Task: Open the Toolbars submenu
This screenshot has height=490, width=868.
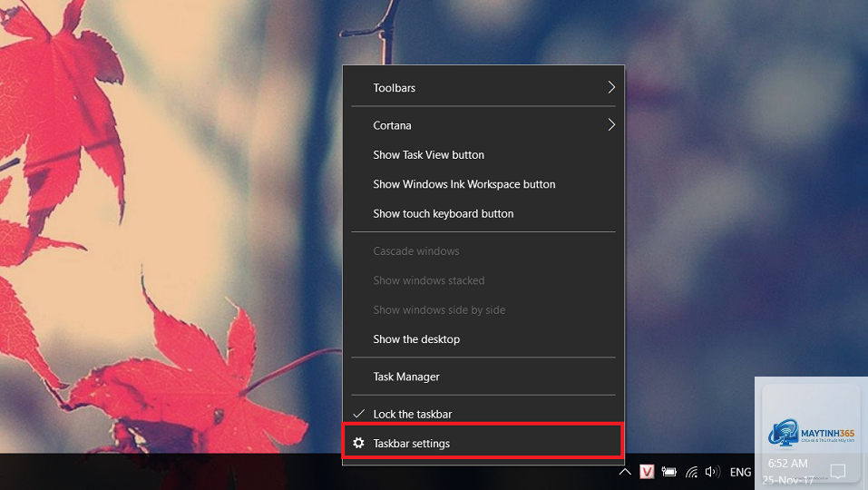Action: click(x=483, y=87)
